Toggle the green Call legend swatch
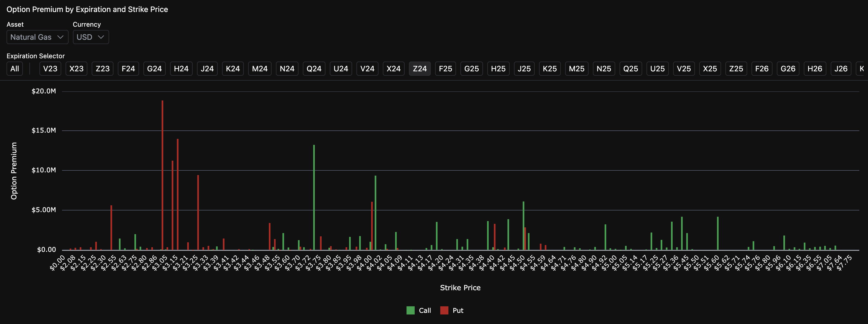The width and height of the screenshot is (868, 324). point(410,310)
